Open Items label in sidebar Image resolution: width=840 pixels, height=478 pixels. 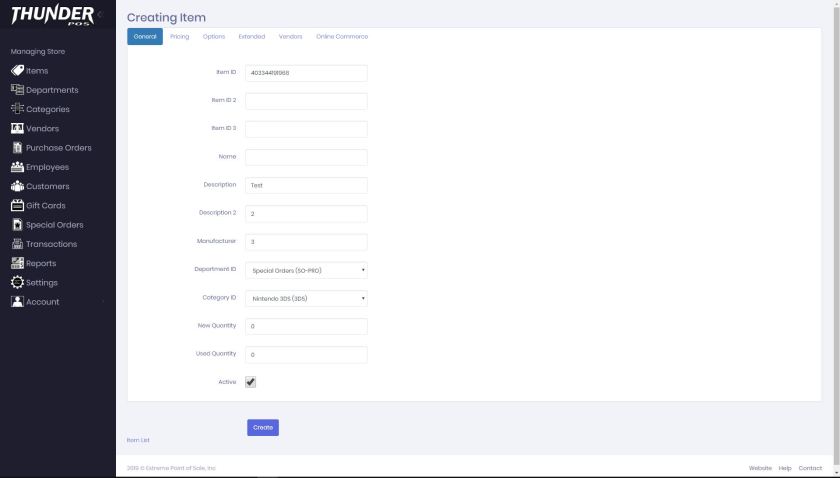click(x=37, y=71)
